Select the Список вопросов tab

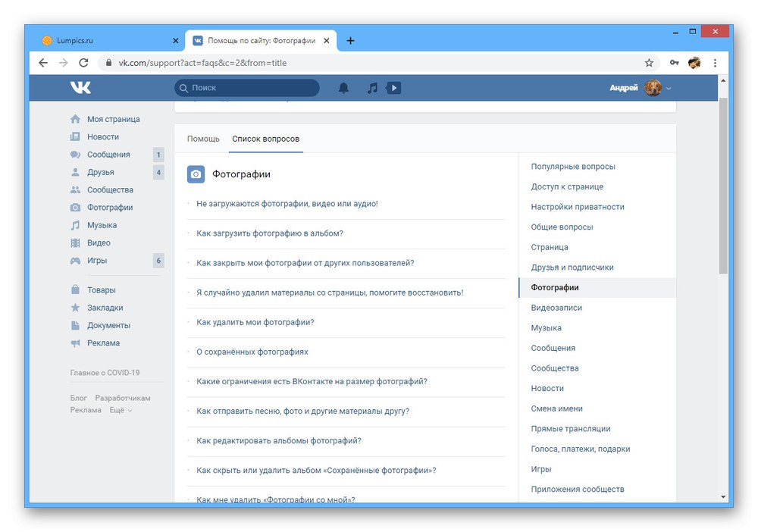click(x=266, y=139)
